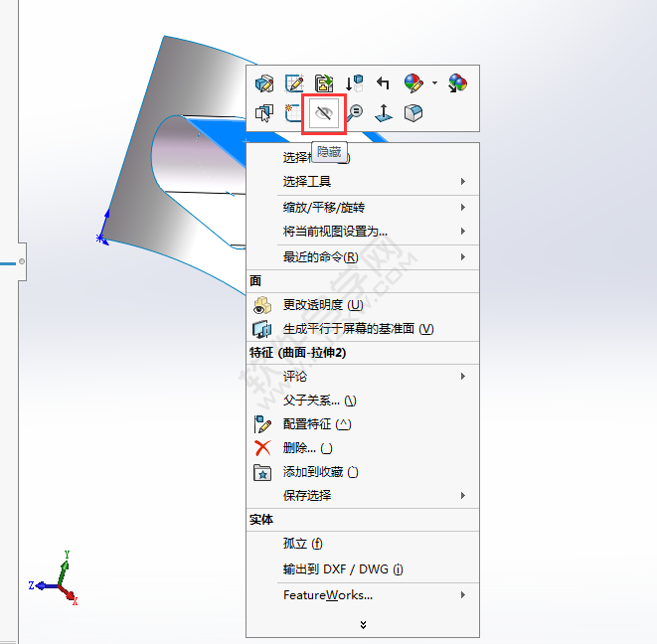This screenshot has height=644, width=657.
Task: Click the panel splitter handle at left edge
Action: (x=22, y=261)
